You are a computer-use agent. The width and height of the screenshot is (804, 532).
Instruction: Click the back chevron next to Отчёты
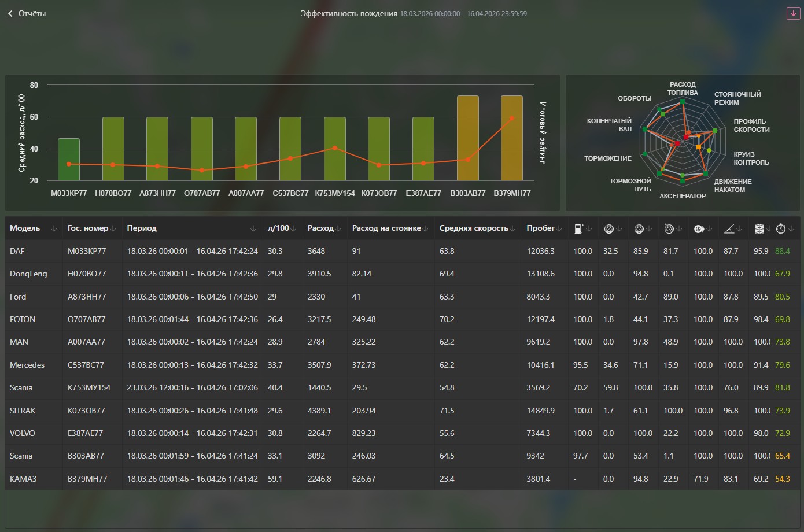pos(10,13)
